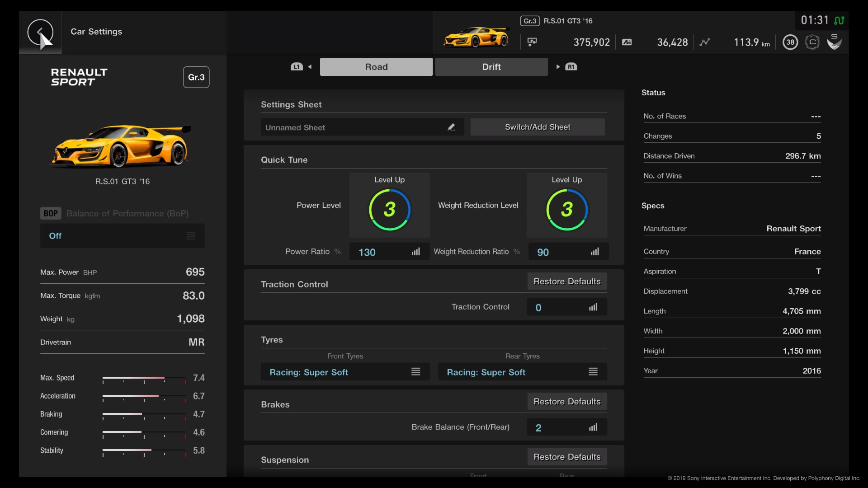The image size is (868, 488).
Task: Click the Weight 1,098 value
Action: click(191, 319)
